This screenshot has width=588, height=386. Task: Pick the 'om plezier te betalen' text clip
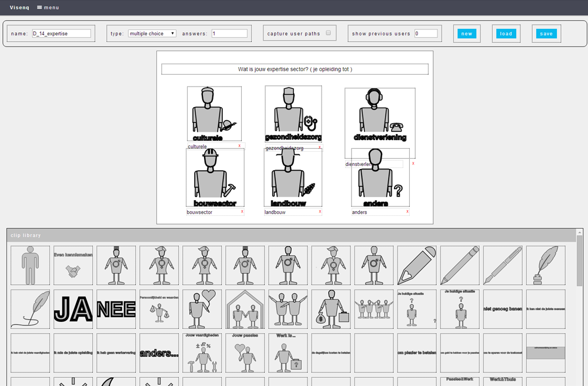coord(417,353)
